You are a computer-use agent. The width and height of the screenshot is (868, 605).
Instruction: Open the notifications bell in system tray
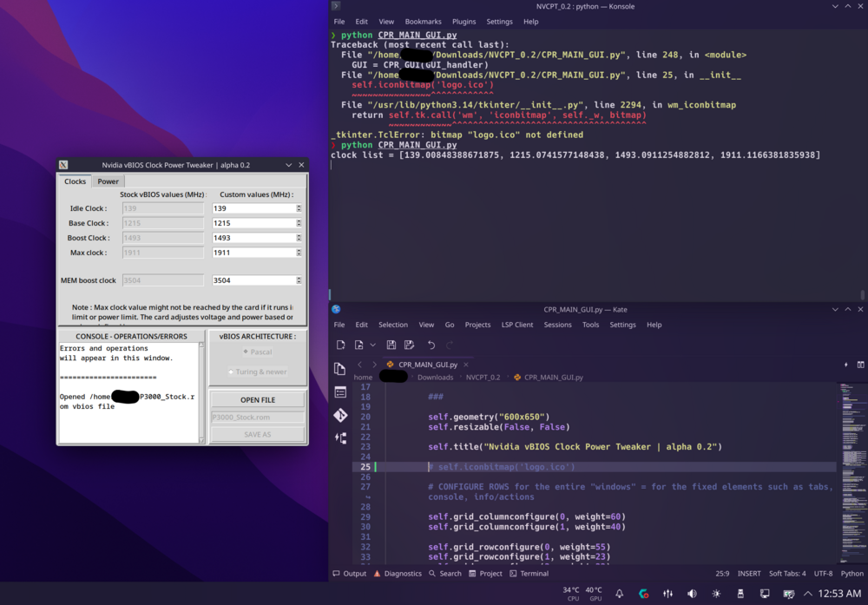pyautogui.click(x=620, y=594)
